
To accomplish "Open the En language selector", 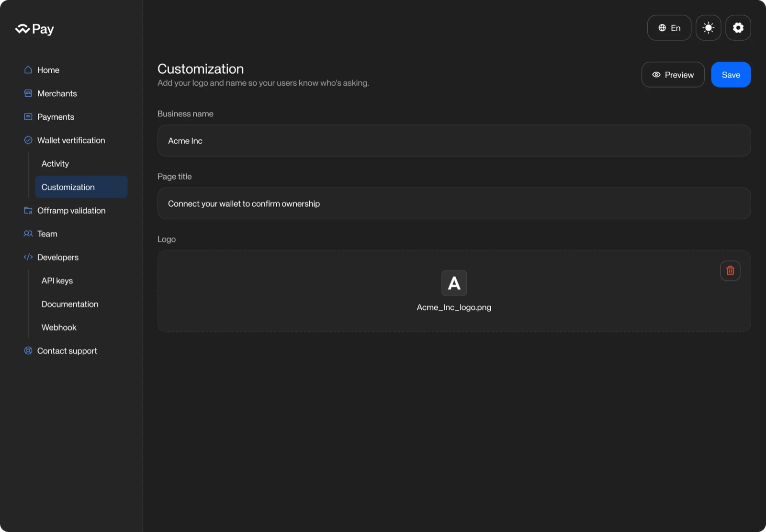I will tap(669, 28).
